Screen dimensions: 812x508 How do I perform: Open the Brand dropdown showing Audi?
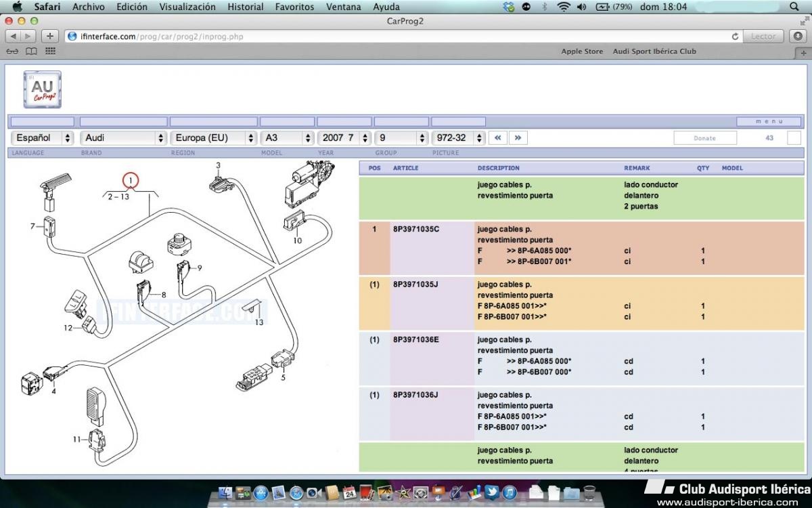click(123, 137)
